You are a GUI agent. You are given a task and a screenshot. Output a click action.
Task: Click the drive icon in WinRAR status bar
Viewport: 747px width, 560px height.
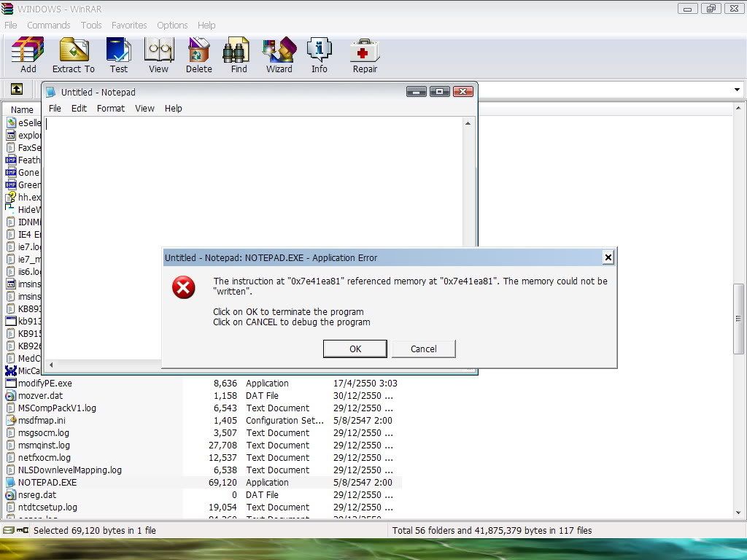point(8,530)
